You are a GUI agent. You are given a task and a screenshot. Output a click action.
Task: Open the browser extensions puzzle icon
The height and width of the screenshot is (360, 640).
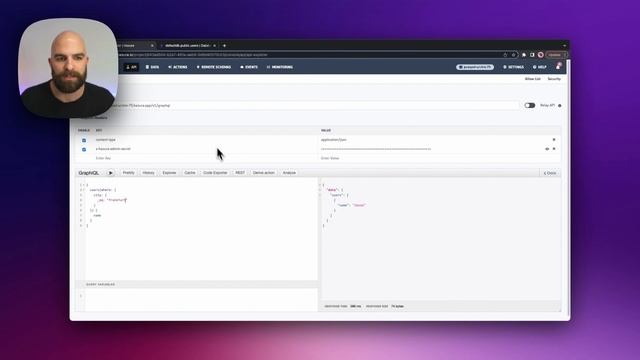click(x=524, y=55)
